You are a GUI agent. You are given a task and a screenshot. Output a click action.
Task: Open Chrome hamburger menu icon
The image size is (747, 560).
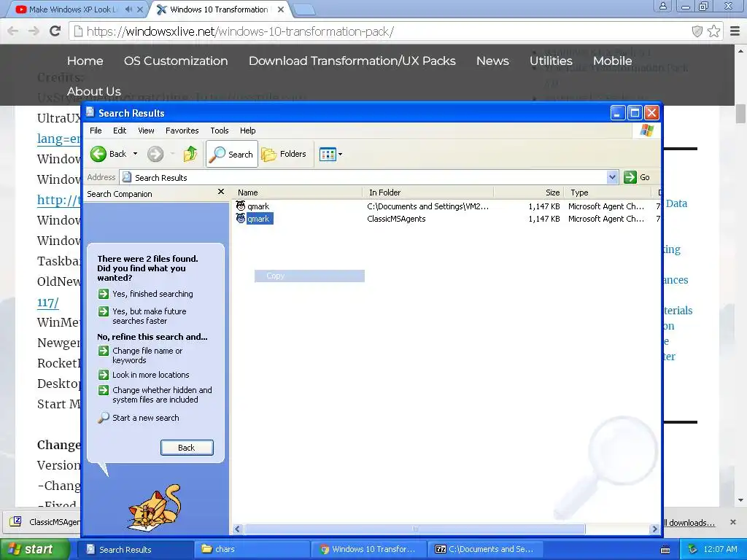(x=735, y=31)
